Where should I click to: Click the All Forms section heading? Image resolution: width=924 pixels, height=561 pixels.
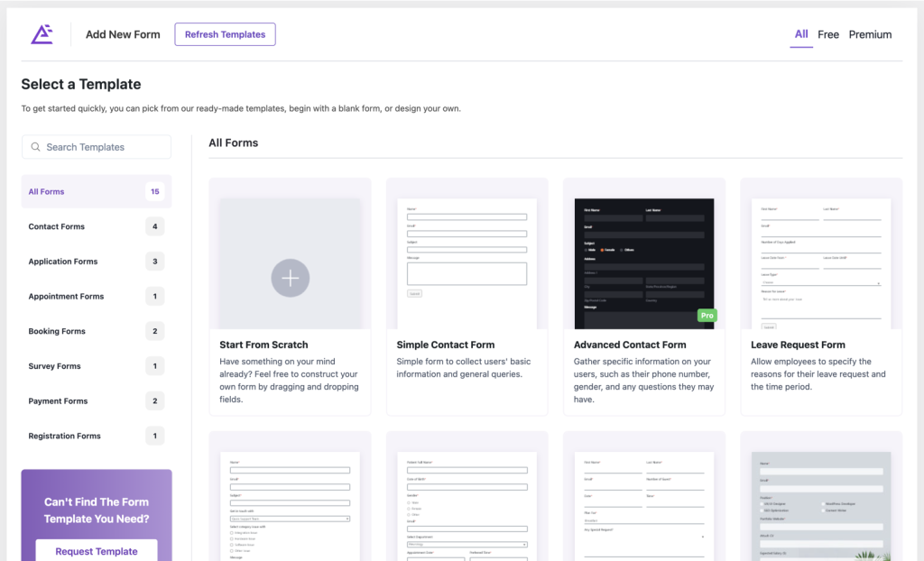tap(234, 143)
